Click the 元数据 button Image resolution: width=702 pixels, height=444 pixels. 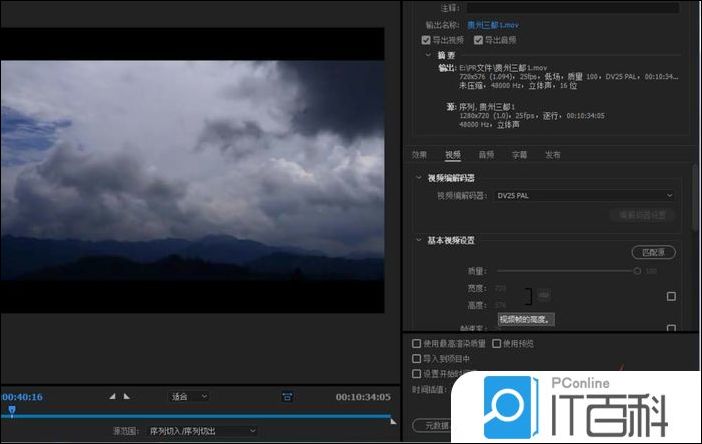pos(432,425)
